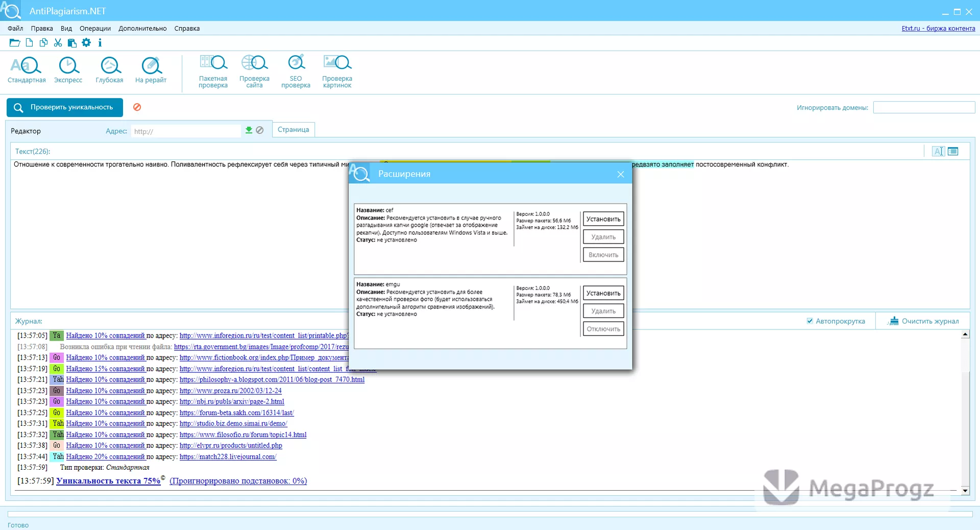
Task: Click the gray cancel loading icon
Action: (x=260, y=130)
